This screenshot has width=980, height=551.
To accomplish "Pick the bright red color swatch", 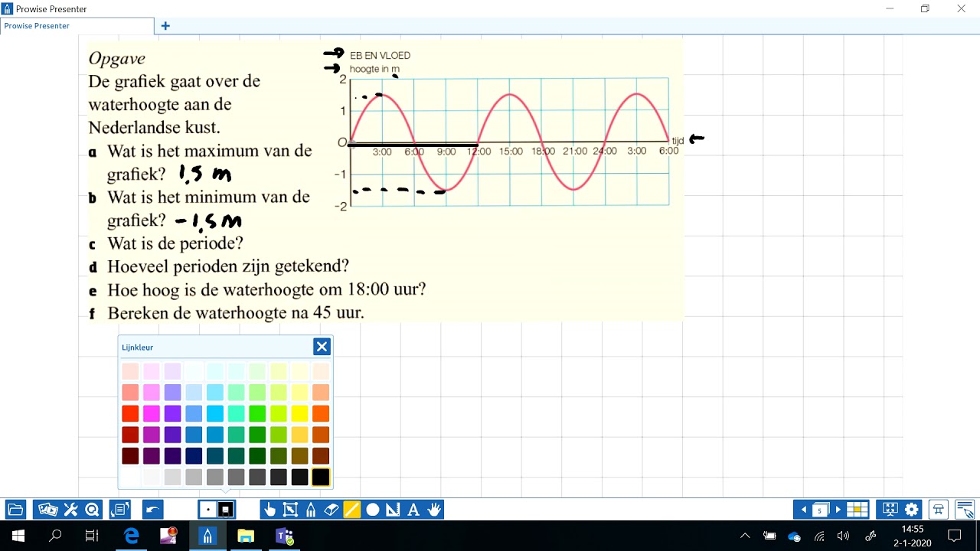I will point(130,414).
